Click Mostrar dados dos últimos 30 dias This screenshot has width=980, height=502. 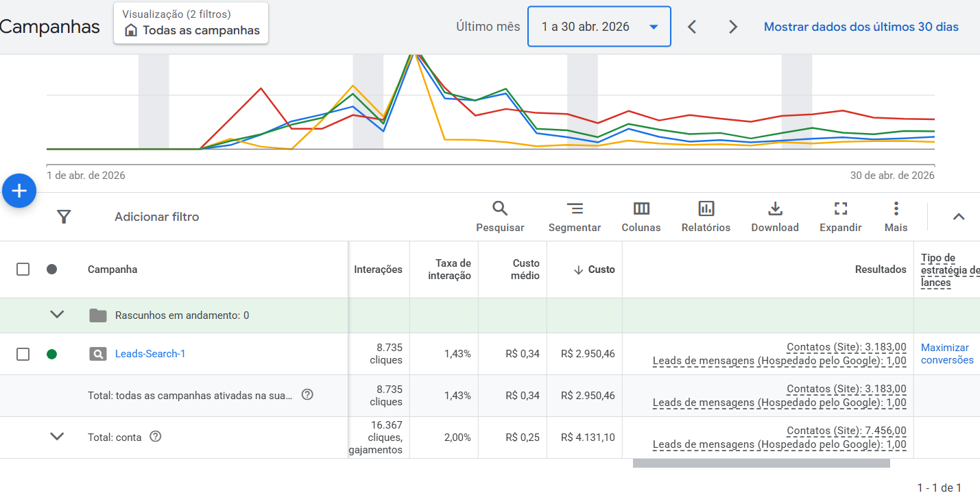pyautogui.click(x=861, y=27)
